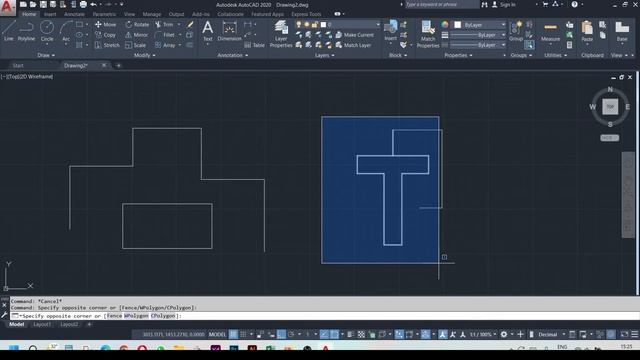The image size is (640, 360).
Task: Activate the Stretch command
Action: click(x=107, y=45)
